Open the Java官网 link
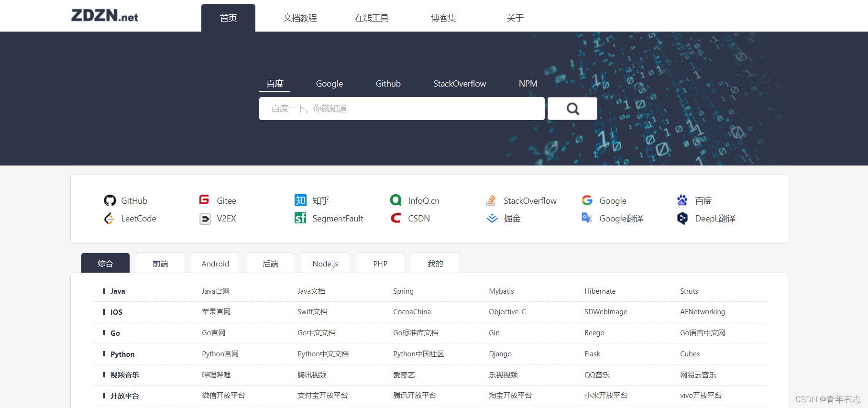Image resolution: width=868 pixels, height=408 pixels. coord(216,291)
